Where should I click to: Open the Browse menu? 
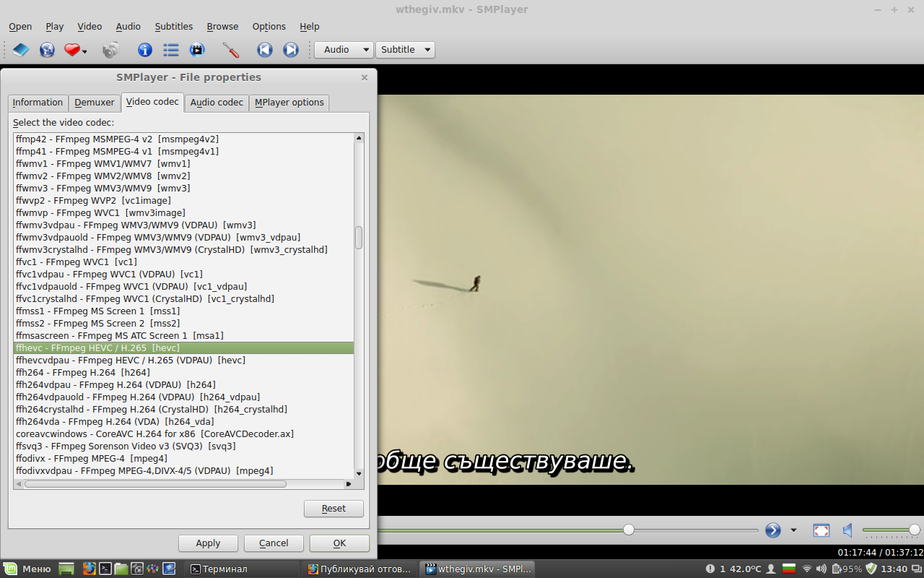click(222, 27)
